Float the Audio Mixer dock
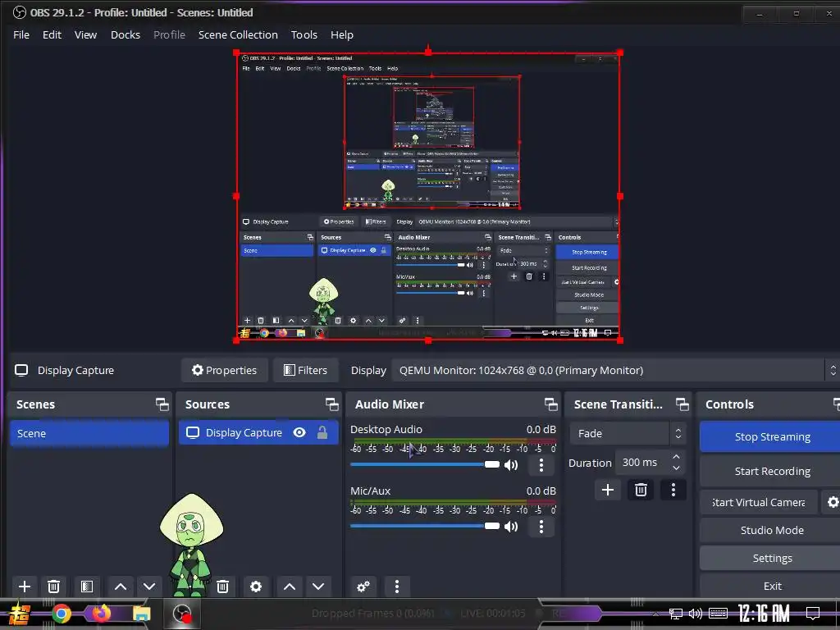 [550, 404]
